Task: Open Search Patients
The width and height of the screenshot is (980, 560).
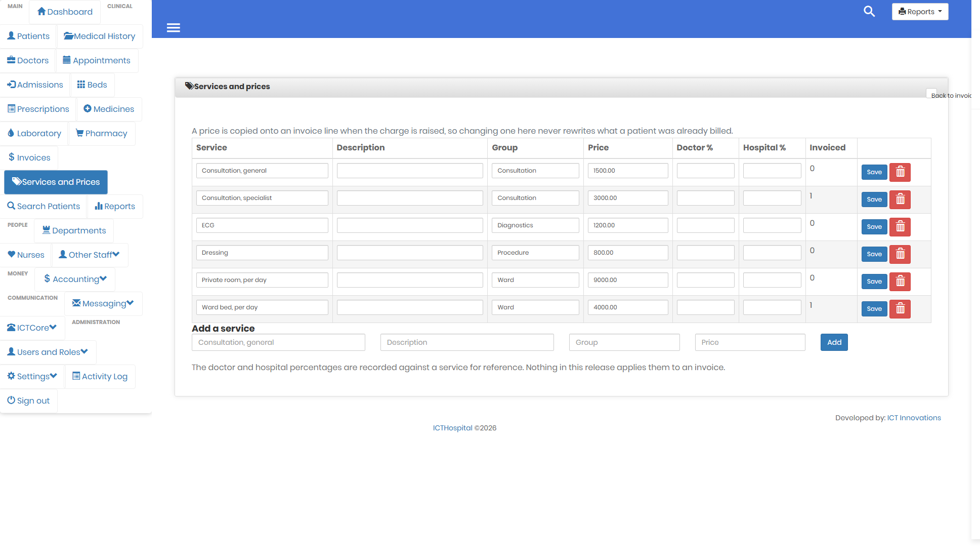Action: [44, 206]
